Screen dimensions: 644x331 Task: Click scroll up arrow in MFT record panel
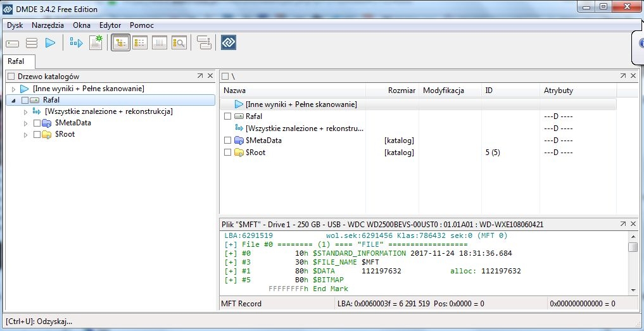(633, 236)
